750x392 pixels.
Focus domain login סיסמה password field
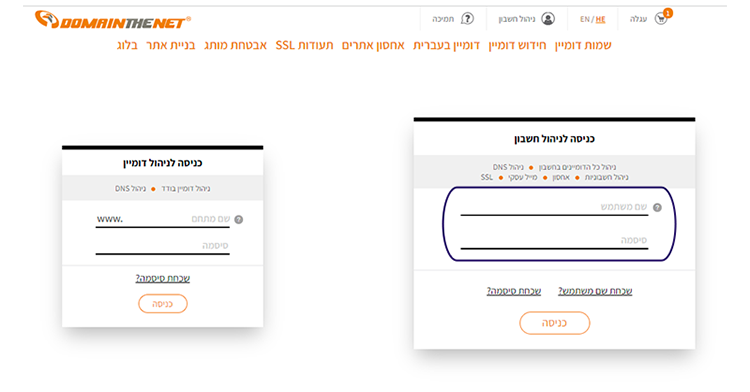point(163,246)
